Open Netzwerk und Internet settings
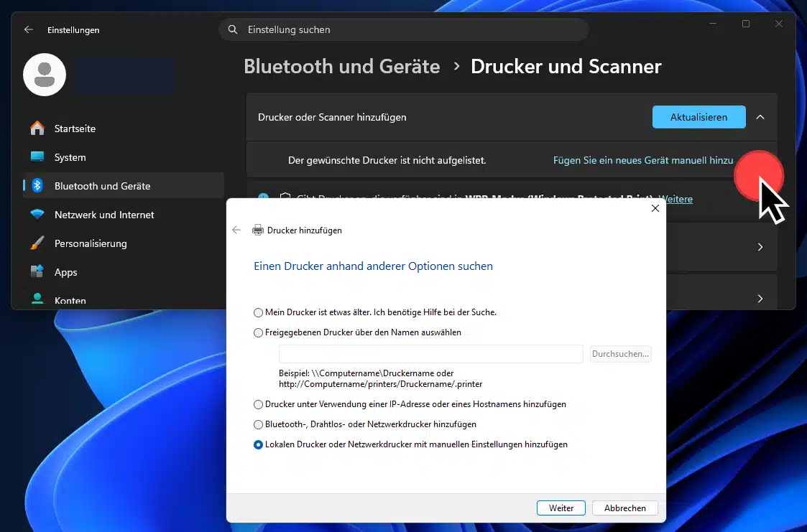 [x=124, y=215]
